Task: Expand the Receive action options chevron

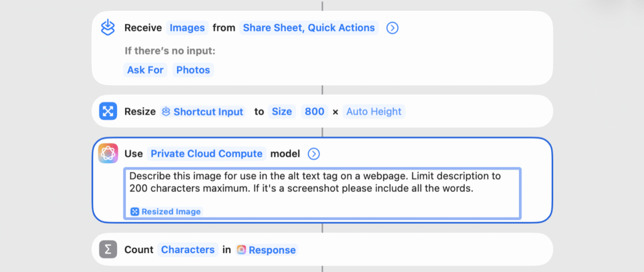Action: pyautogui.click(x=392, y=28)
